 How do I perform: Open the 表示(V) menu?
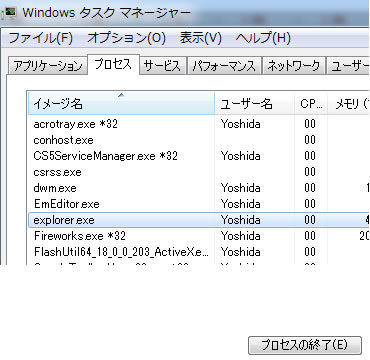click(x=201, y=38)
